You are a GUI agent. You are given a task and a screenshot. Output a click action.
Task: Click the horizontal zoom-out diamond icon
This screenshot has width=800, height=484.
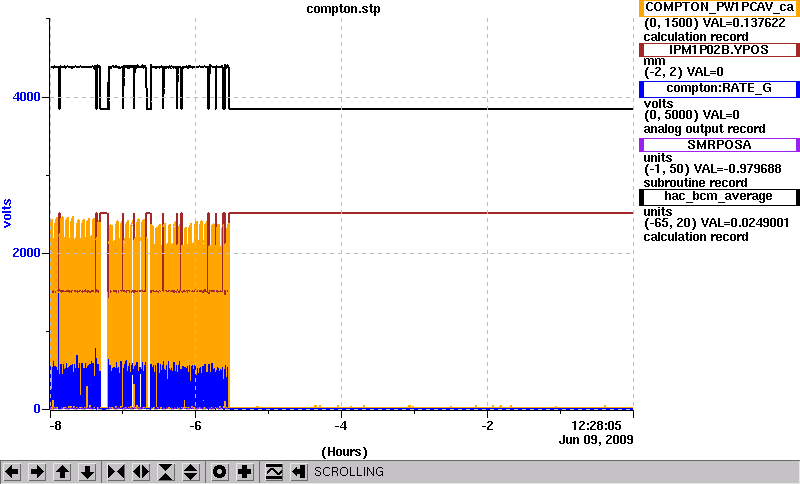click(x=141, y=472)
